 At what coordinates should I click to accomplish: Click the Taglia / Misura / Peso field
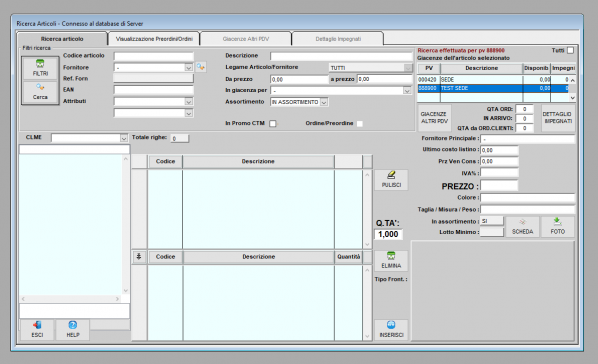[x=527, y=209]
